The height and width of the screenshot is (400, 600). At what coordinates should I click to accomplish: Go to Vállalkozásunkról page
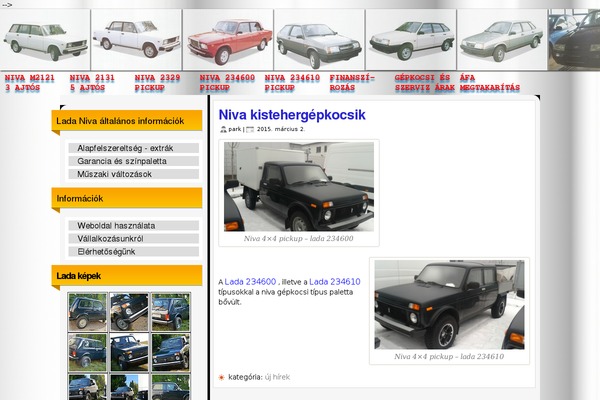[x=134, y=239]
